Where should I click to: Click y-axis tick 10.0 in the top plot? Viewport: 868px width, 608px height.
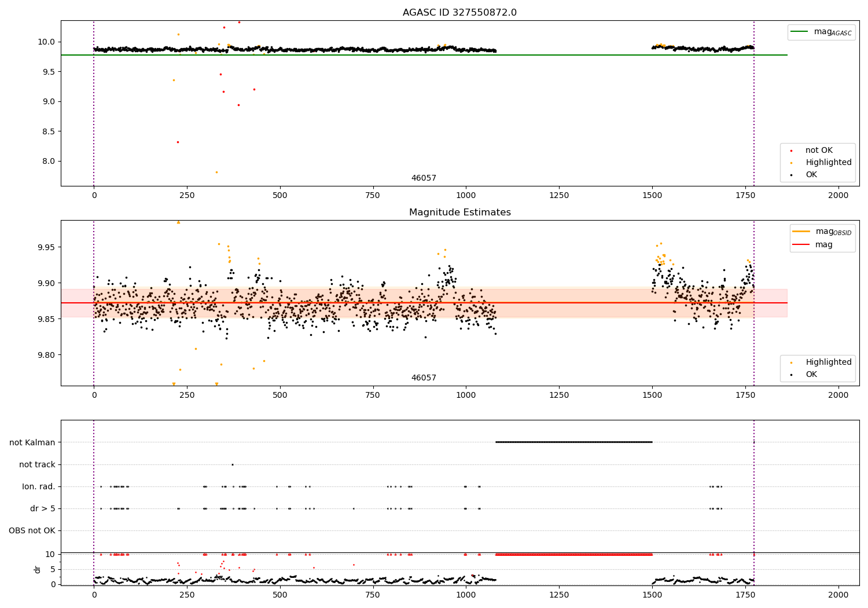point(46,42)
